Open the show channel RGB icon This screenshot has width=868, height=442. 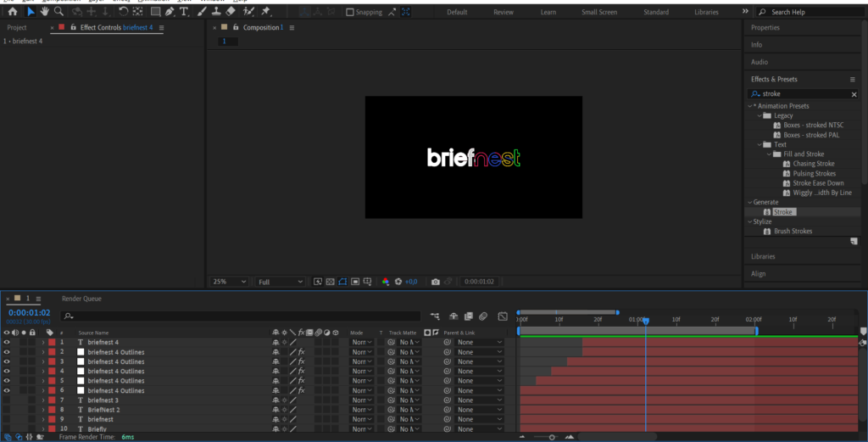[386, 282]
